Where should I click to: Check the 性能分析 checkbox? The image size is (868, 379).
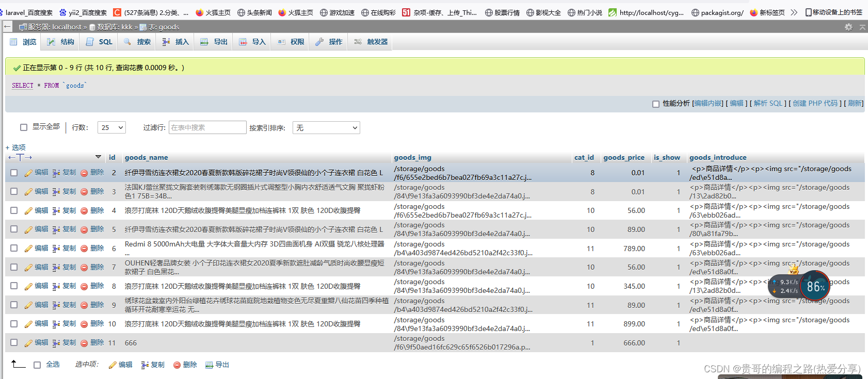click(x=656, y=104)
